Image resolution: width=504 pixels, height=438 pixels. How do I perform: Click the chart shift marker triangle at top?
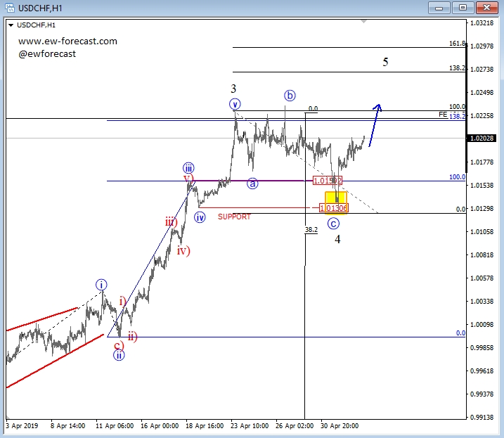(363, 22)
